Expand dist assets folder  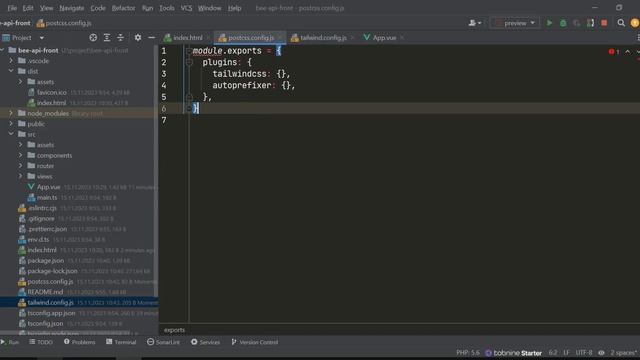(20, 82)
